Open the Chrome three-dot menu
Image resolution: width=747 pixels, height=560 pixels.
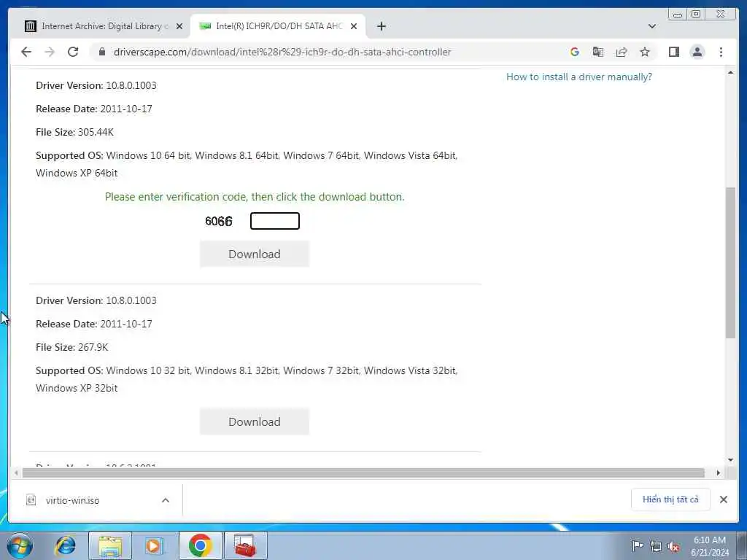point(721,52)
